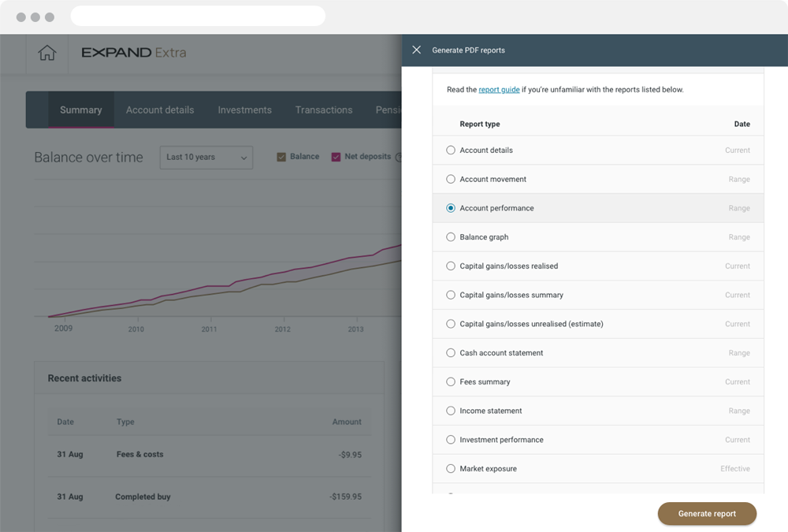Image resolution: width=788 pixels, height=532 pixels.
Task: Select the Fees summary report
Action: [450, 381]
